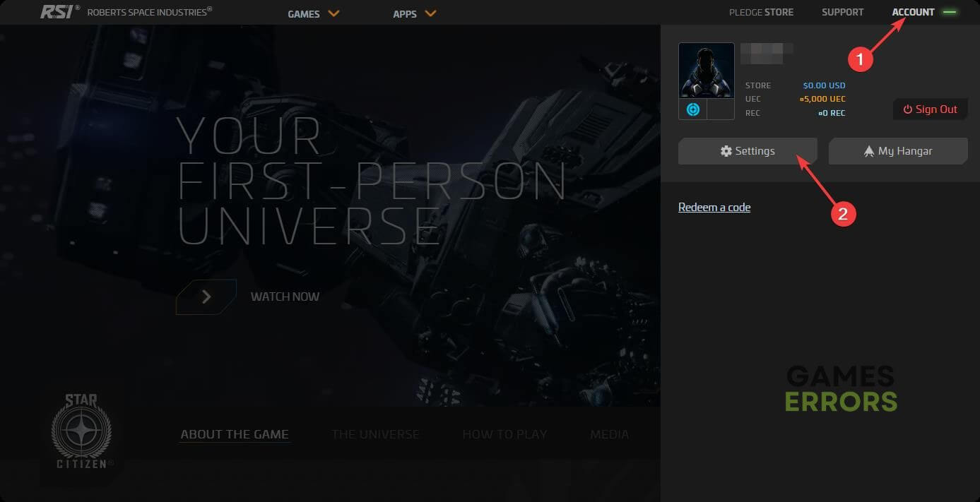Click the Watch Now arrow button

coord(206,297)
